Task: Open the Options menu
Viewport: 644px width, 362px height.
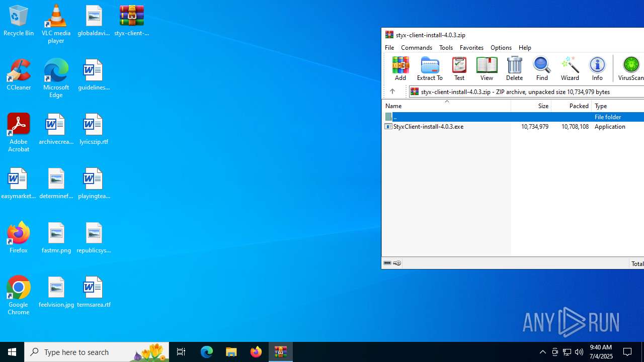Action: point(501,47)
